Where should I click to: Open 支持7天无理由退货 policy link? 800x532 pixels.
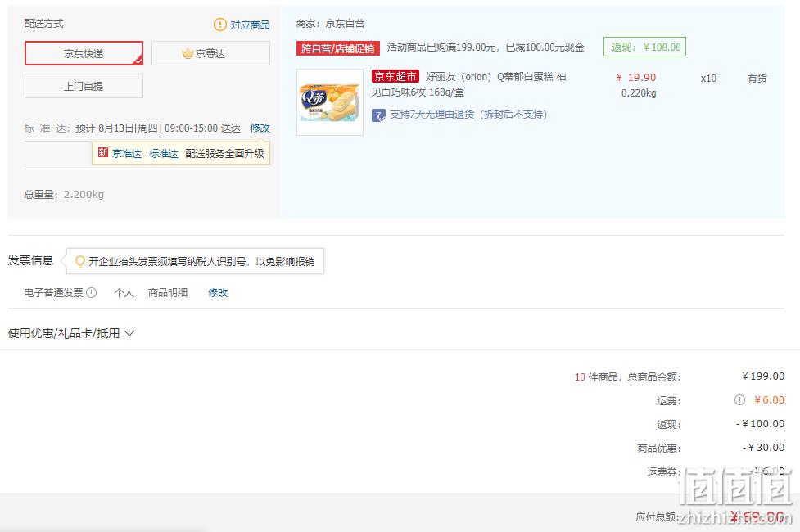(x=468, y=115)
